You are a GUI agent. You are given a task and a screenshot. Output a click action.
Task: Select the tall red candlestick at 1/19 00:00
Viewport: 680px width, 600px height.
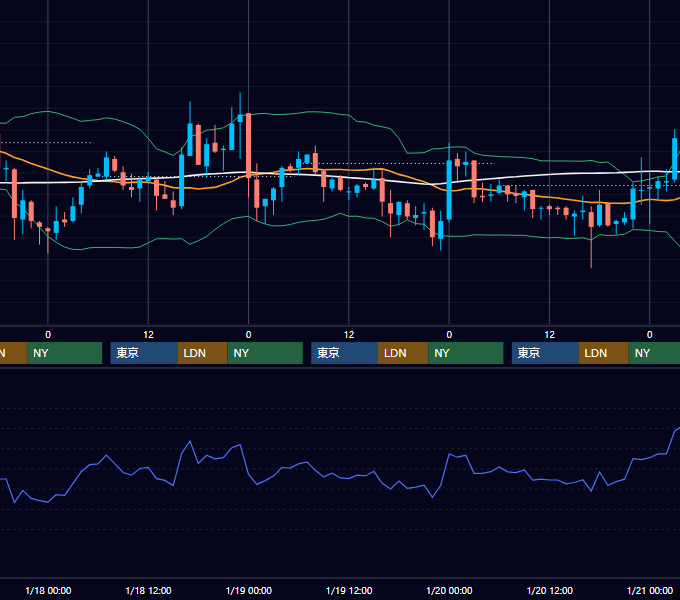pyautogui.click(x=248, y=145)
